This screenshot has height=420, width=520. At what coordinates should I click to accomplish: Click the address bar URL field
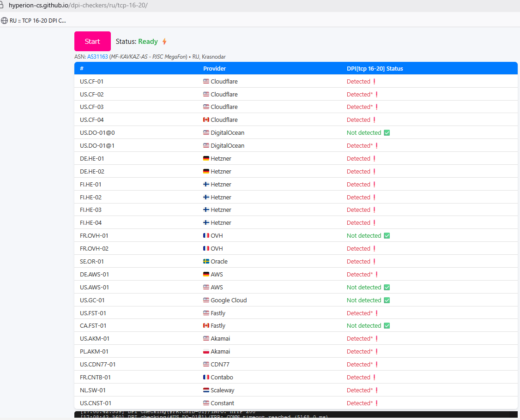78,5
